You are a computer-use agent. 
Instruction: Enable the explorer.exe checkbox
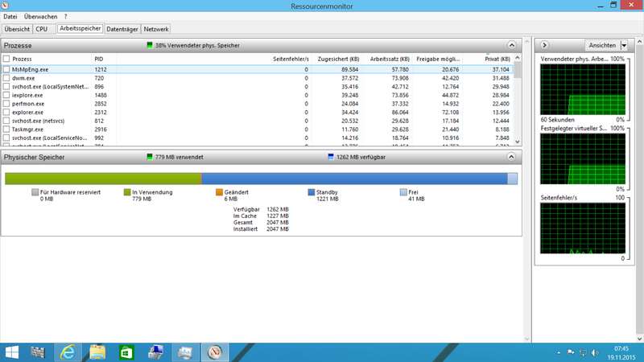(6, 112)
